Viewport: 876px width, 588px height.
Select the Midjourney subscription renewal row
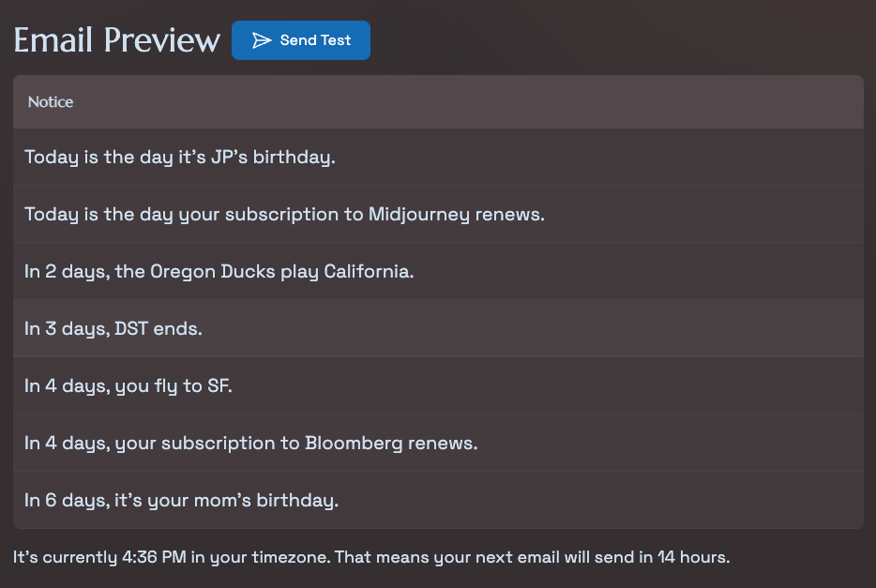437,215
